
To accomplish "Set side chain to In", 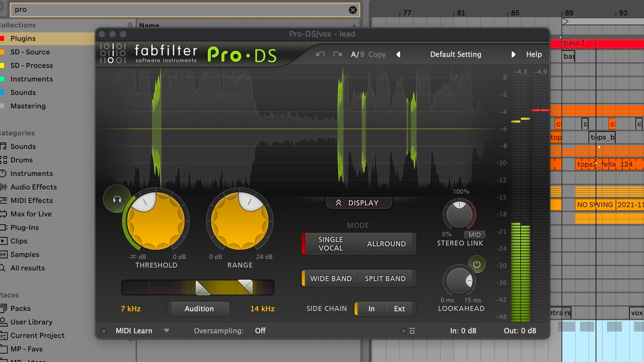I will (371, 309).
